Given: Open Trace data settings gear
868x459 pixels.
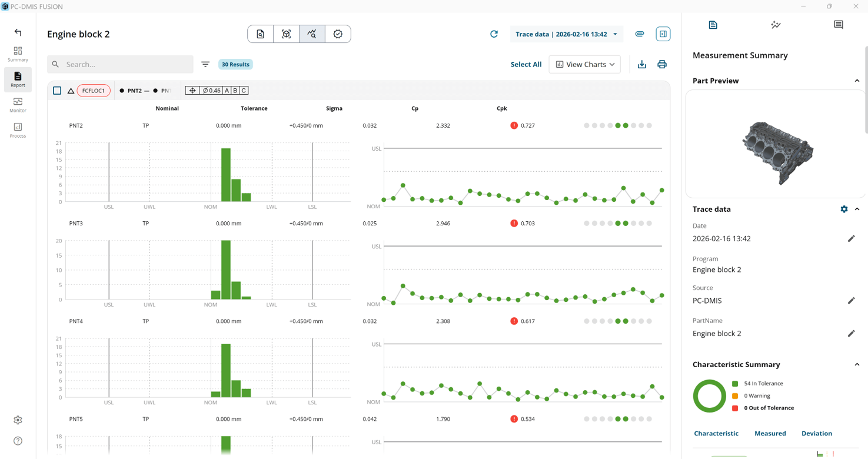Looking at the screenshot, I should pyautogui.click(x=844, y=209).
